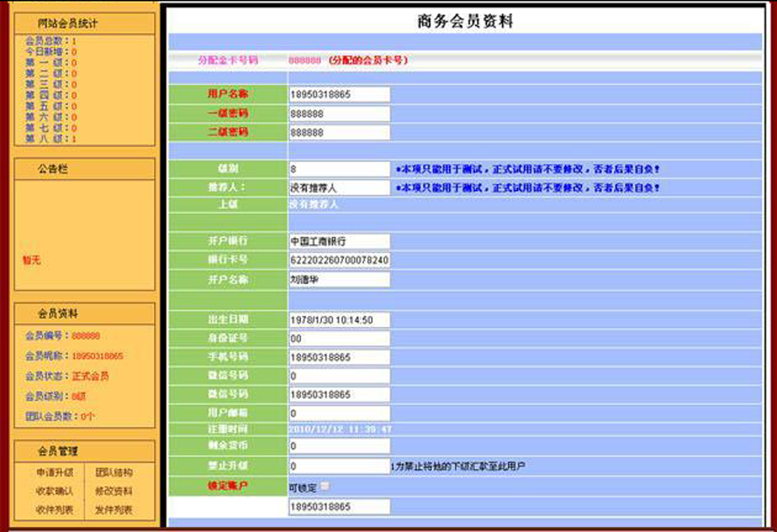This screenshot has height=532, width=777.
Task: Go to 收款确认
Action: click(x=54, y=491)
